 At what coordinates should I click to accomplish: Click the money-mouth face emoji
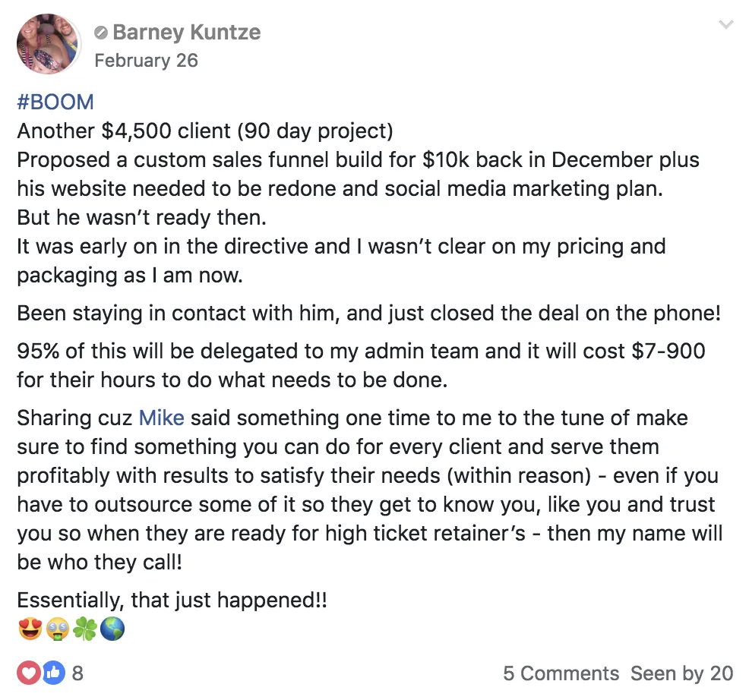click(x=58, y=629)
